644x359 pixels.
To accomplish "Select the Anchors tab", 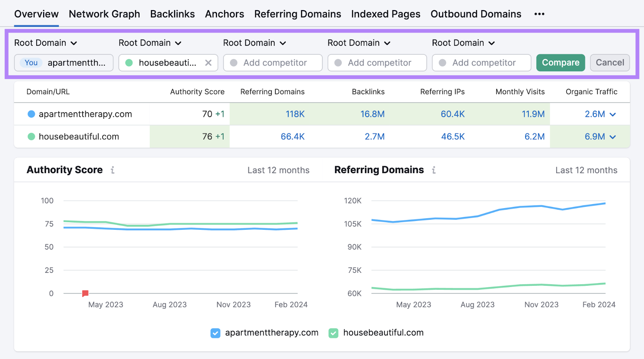I will pyautogui.click(x=224, y=14).
